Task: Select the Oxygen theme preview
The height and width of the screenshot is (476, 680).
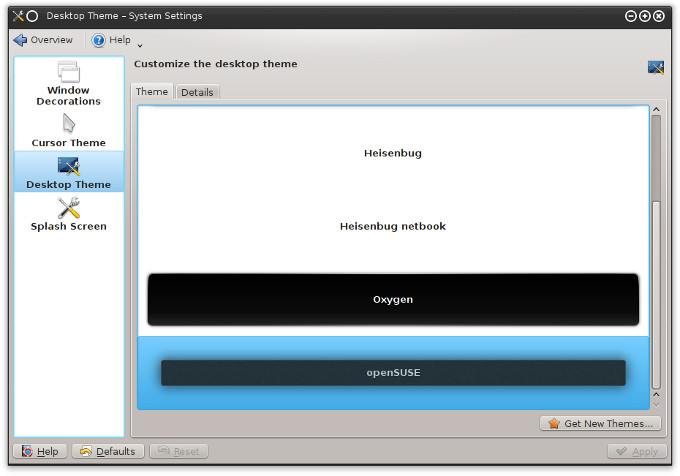Action: [x=392, y=299]
